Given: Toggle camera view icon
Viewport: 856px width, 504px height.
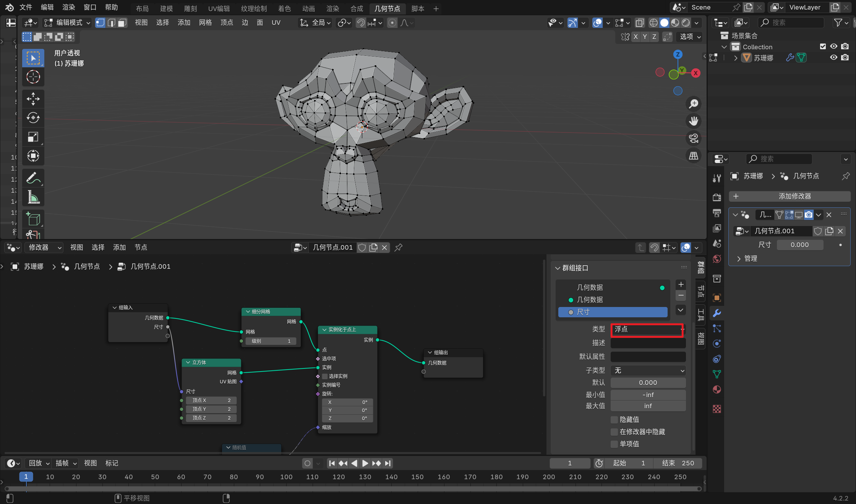Looking at the screenshot, I should [694, 138].
